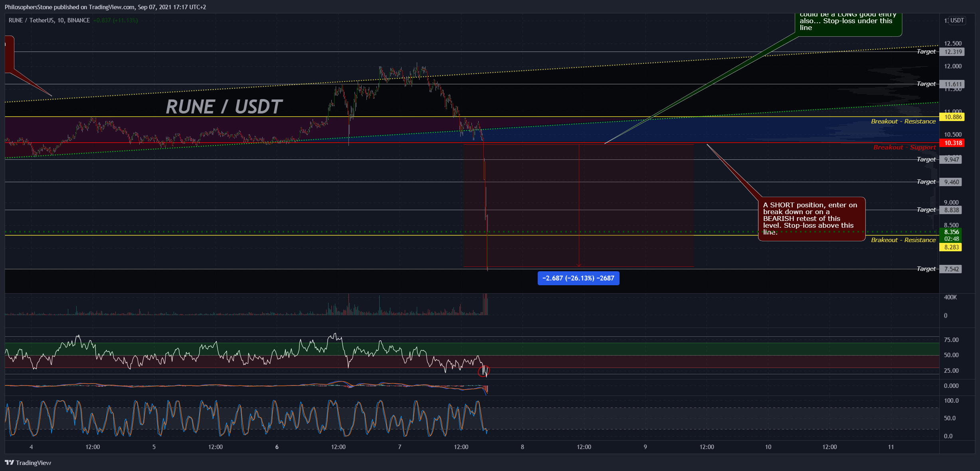Select the yellow 10.886 price label
The height and width of the screenshot is (471, 980).
tap(952, 117)
